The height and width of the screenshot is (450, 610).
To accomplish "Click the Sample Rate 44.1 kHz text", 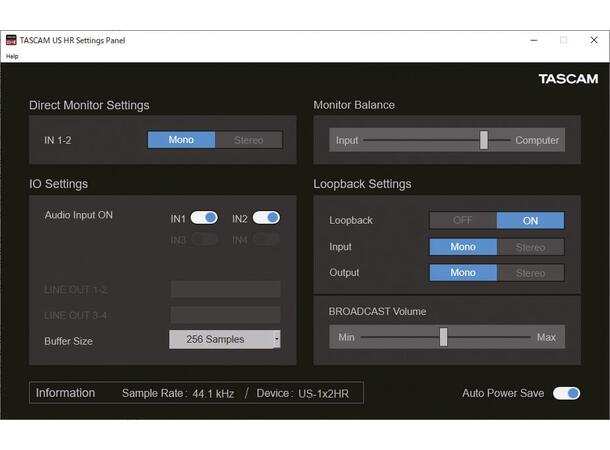I will 178,393.
